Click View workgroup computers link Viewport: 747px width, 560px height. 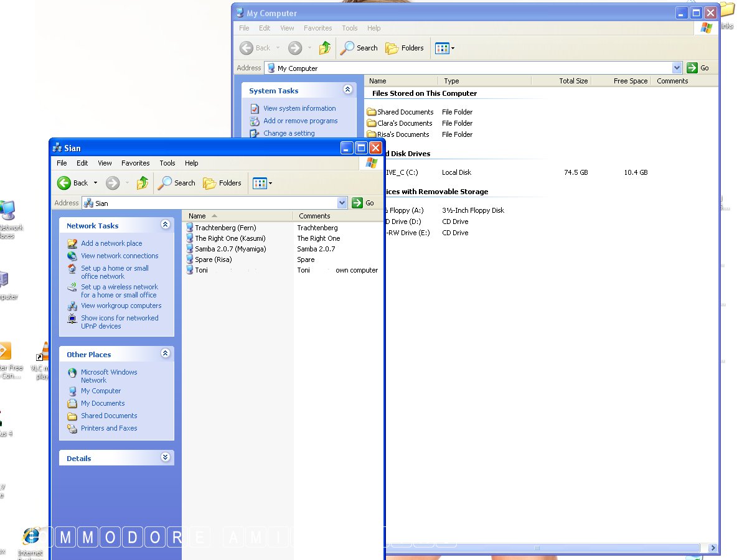pyautogui.click(x=121, y=306)
